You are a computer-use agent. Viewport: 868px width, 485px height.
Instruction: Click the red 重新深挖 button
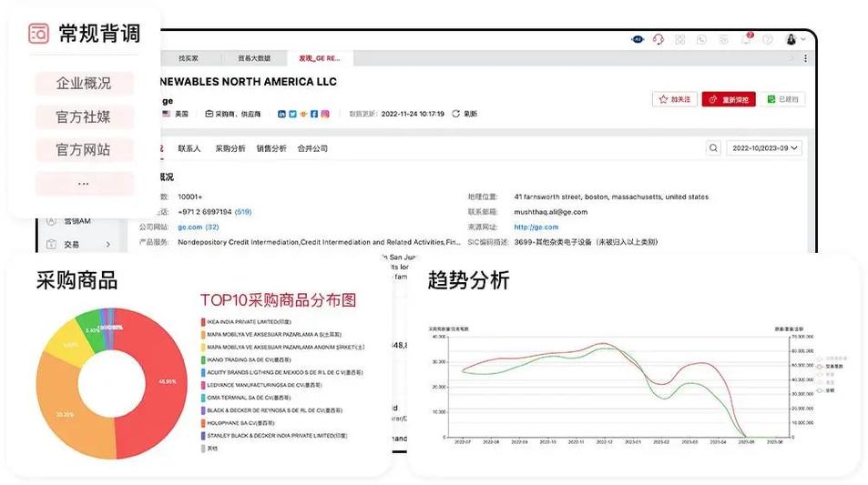[729, 99]
